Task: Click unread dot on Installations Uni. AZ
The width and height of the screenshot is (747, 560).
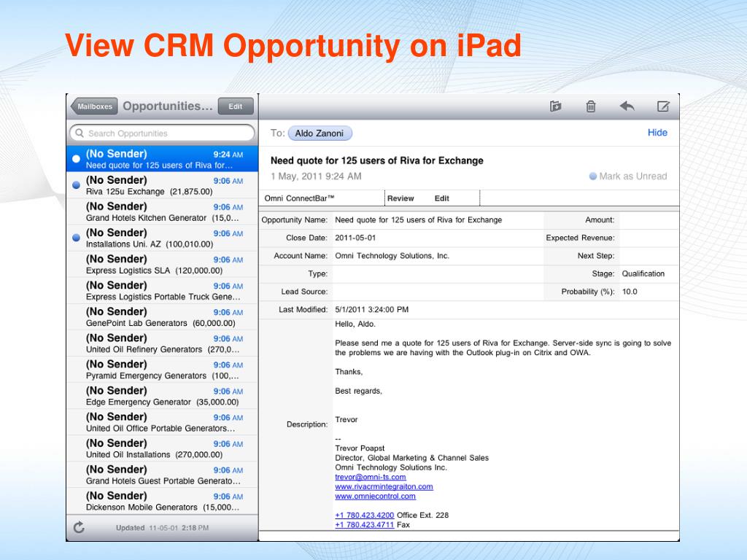Action: click(x=76, y=238)
